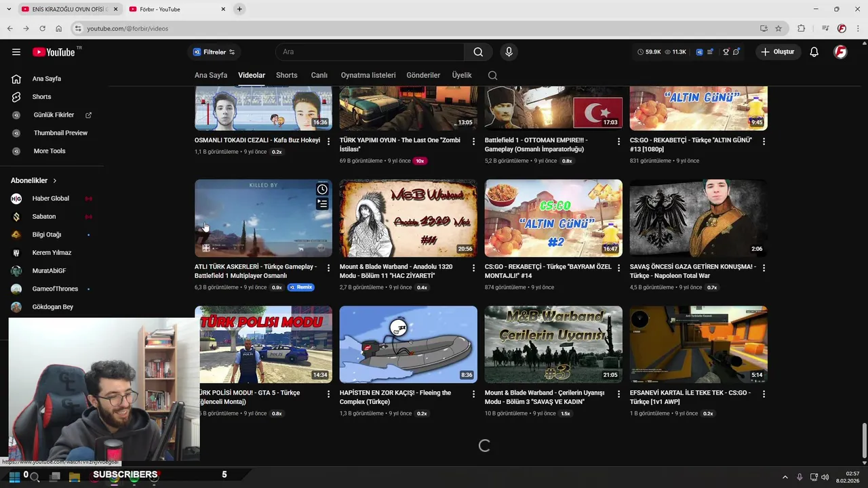Open options for TÜRK YAPIMI OYUN video
The height and width of the screenshot is (488, 868).
pyautogui.click(x=473, y=142)
